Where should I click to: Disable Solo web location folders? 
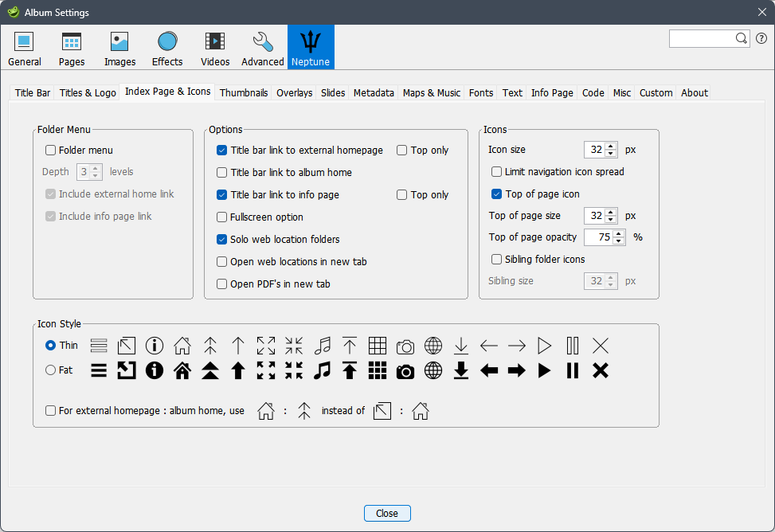coord(222,239)
